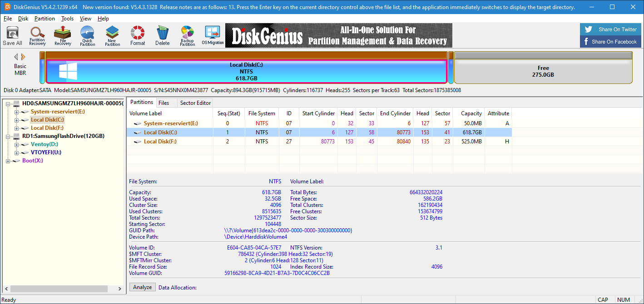Viewport: 644px width, 304px height.
Task: Click drive icon in System-reserviert(E:) table row
Action: 138,123
